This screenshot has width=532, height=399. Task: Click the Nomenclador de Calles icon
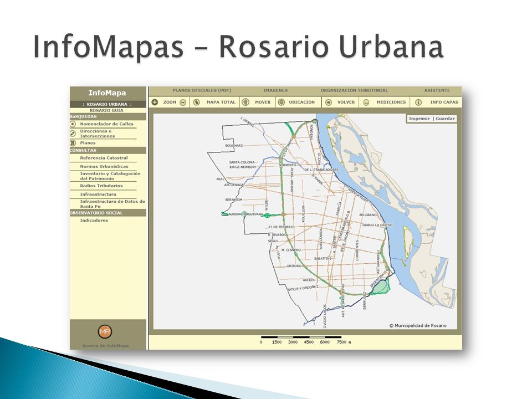point(73,124)
